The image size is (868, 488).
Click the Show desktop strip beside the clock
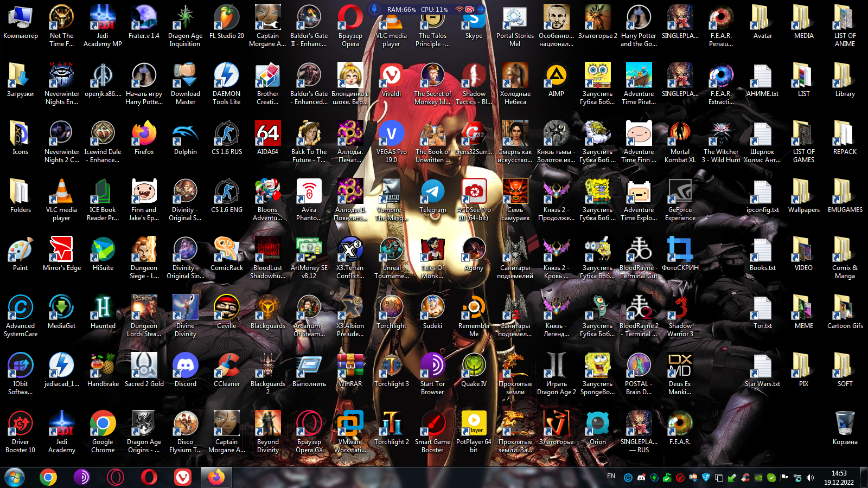pyautogui.click(x=864, y=477)
